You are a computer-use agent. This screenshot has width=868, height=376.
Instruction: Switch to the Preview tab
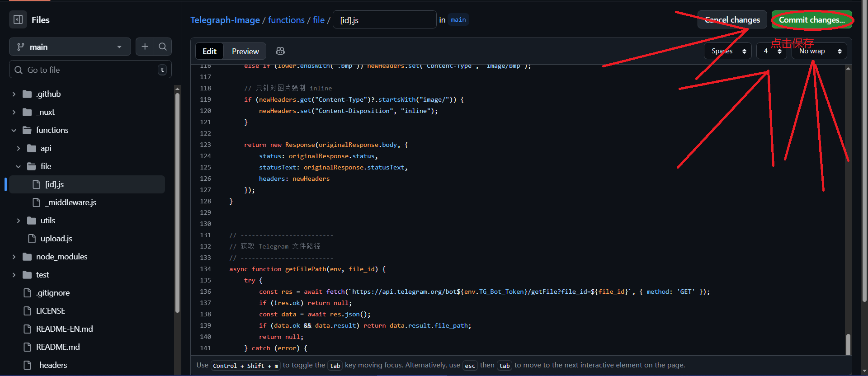click(x=245, y=51)
